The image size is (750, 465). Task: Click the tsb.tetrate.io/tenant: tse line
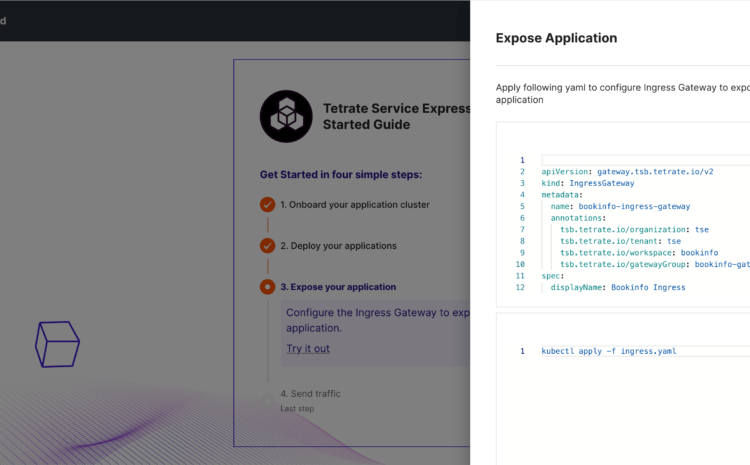[620, 241]
